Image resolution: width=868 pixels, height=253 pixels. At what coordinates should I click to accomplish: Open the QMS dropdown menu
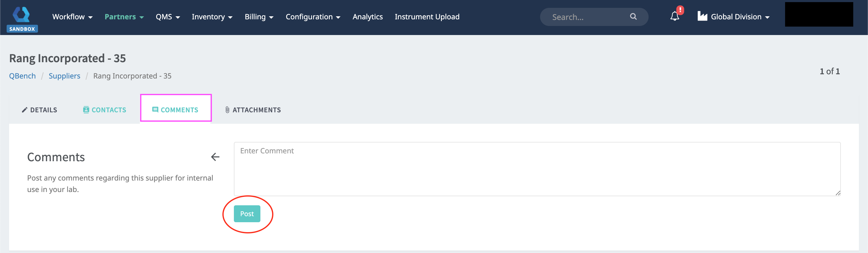[x=168, y=17]
